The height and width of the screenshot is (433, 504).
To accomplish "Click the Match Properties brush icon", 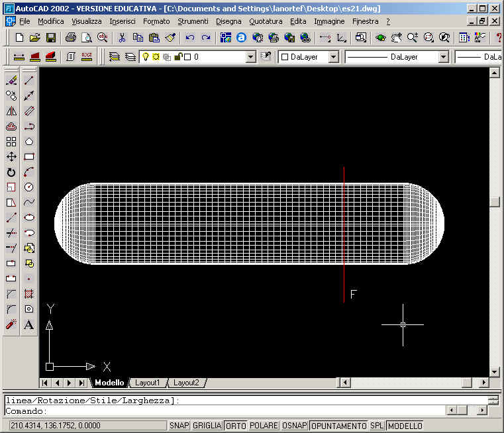I will point(170,38).
